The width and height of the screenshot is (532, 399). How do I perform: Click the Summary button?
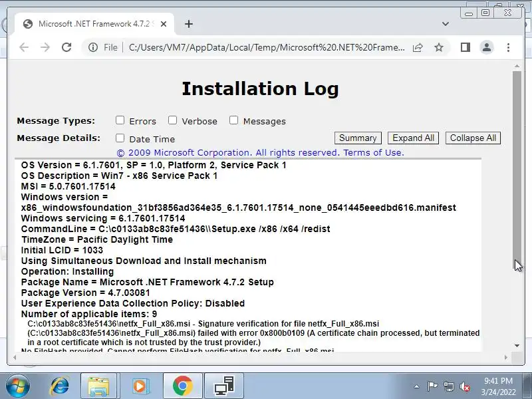[x=358, y=138]
